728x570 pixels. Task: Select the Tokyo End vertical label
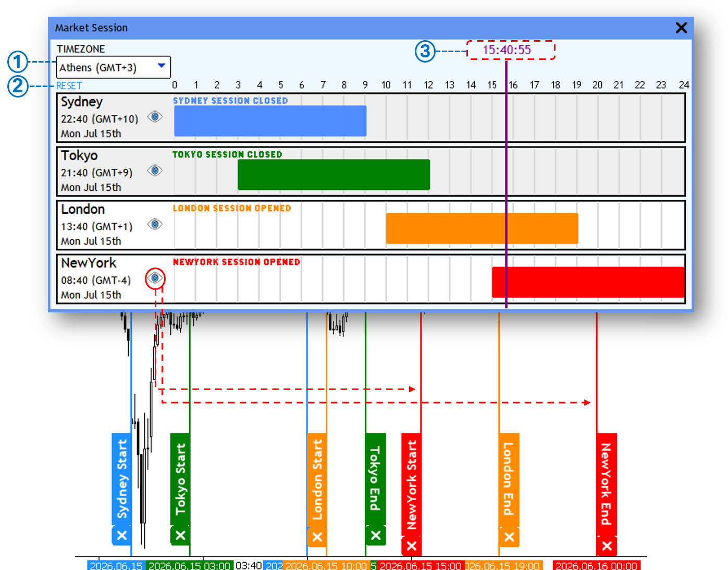coord(376,479)
